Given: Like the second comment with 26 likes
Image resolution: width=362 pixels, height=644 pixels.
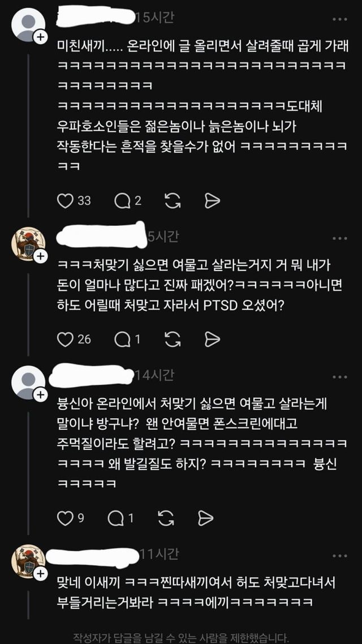Looking at the screenshot, I should tap(65, 339).
